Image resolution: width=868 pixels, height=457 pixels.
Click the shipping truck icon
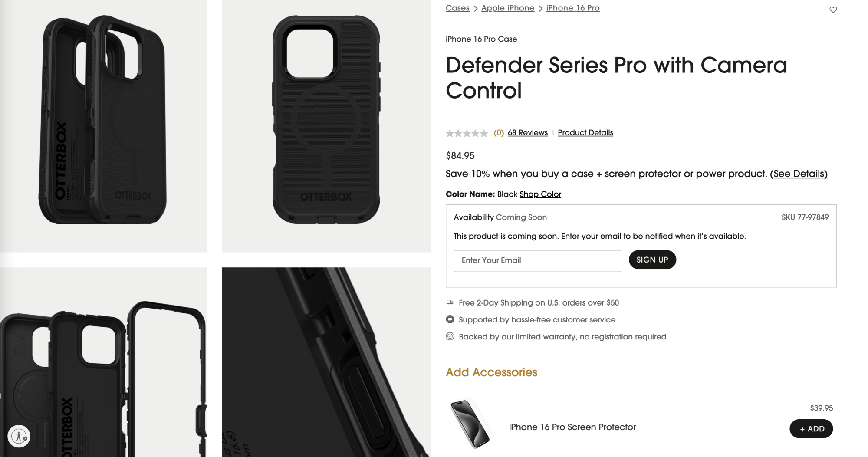point(450,302)
